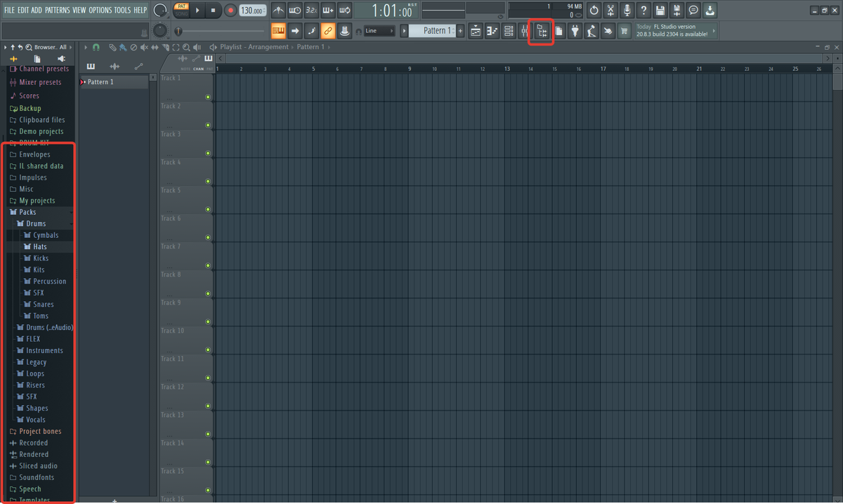Click the record button
Screen dimensions: 843x504
(x=230, y=11)
